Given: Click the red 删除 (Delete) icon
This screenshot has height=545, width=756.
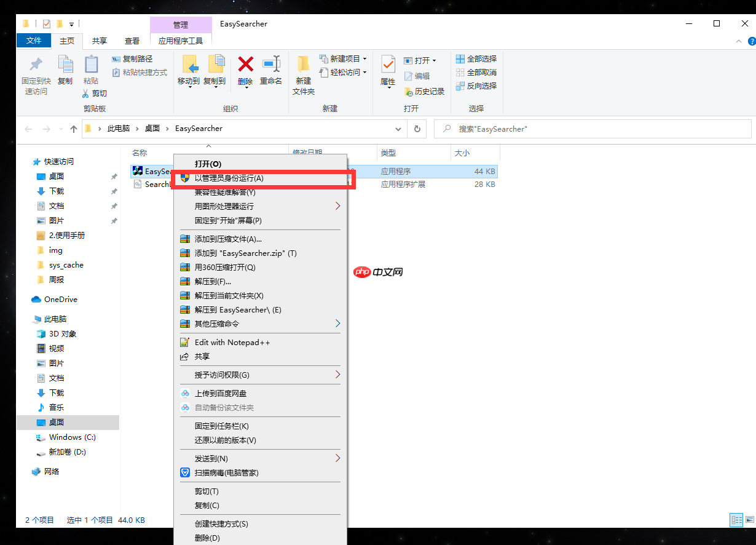Looking at the screenshot, I should tap(245, 68).
